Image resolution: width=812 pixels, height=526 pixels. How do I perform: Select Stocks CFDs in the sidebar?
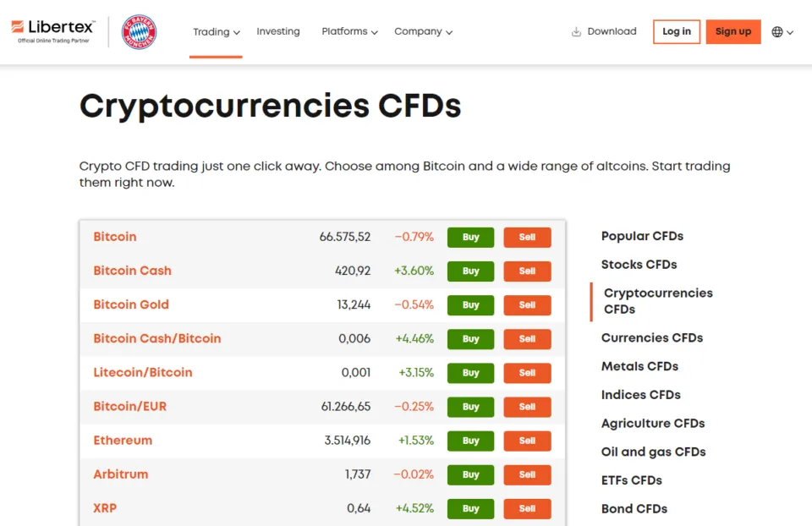pos(639,265)
